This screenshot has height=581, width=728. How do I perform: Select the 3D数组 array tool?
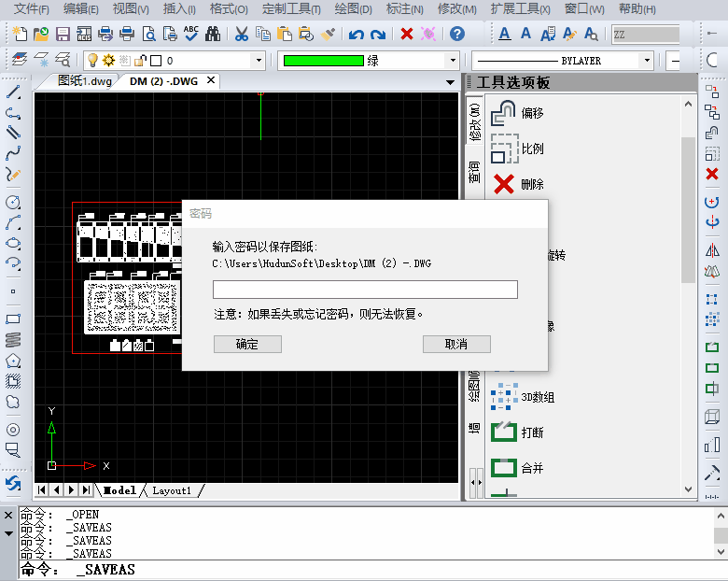point(523,397)
